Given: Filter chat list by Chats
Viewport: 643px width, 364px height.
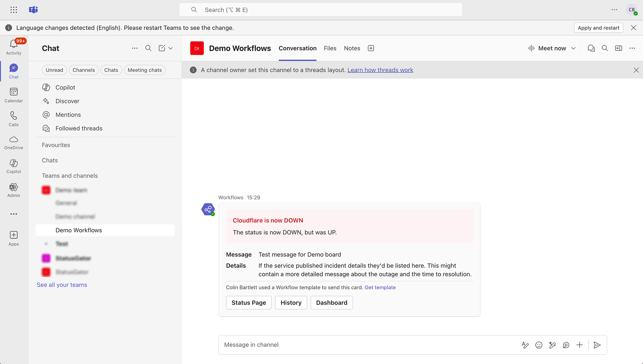Looking at the screenshot, I should click(x=111, y=70).
